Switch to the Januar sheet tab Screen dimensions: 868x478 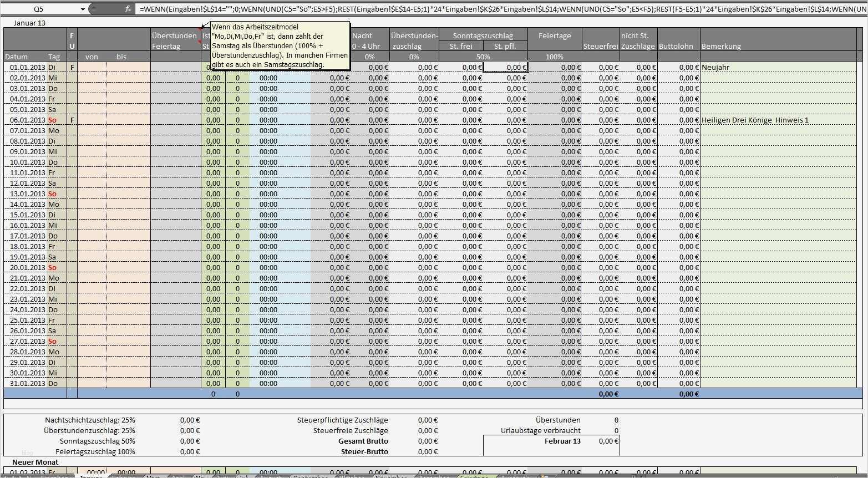(x=90, y=476)
